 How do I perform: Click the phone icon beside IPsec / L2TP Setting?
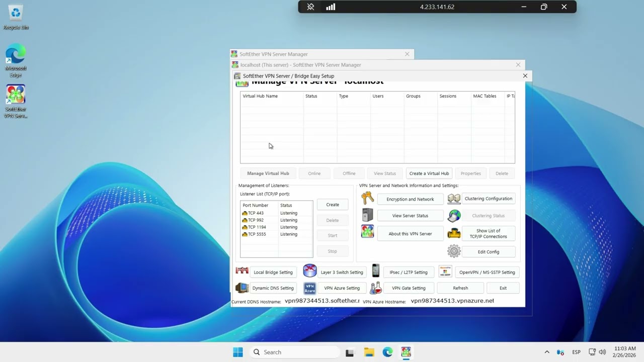click(376, 271)
